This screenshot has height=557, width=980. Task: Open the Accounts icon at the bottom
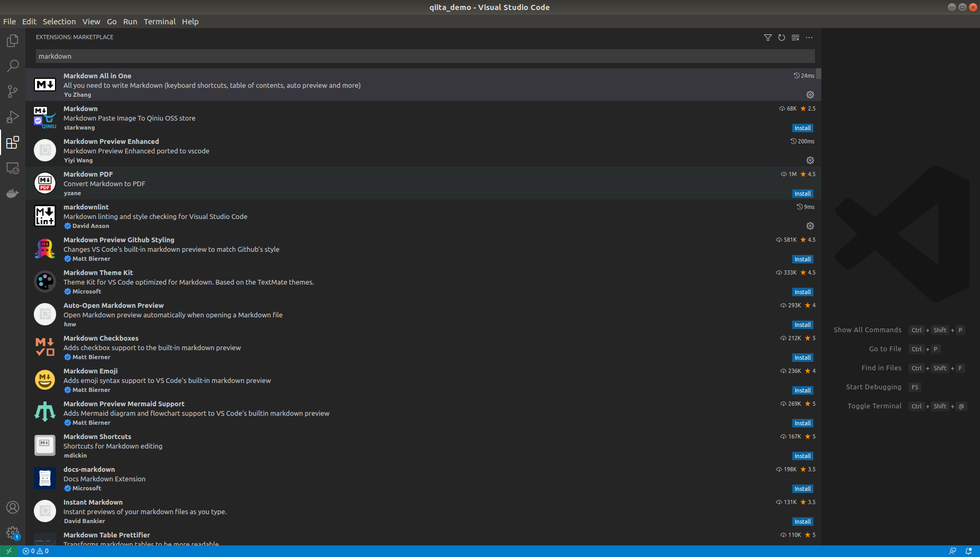(x=12, y=507)
